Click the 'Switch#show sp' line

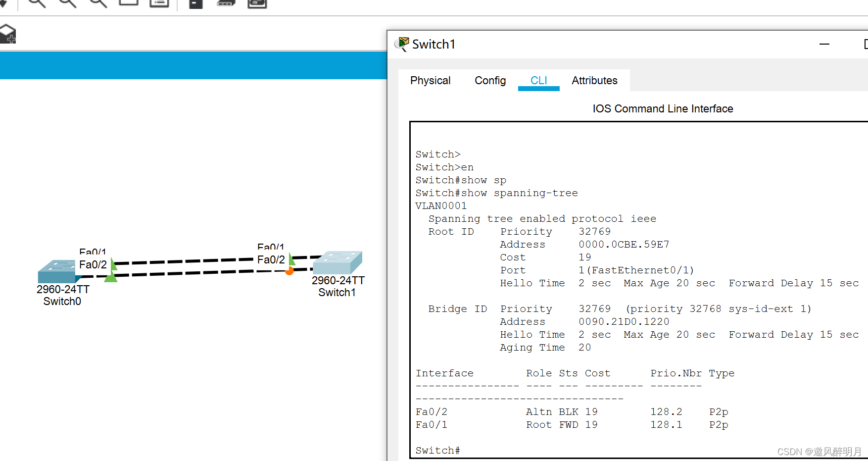coord(461,180)
